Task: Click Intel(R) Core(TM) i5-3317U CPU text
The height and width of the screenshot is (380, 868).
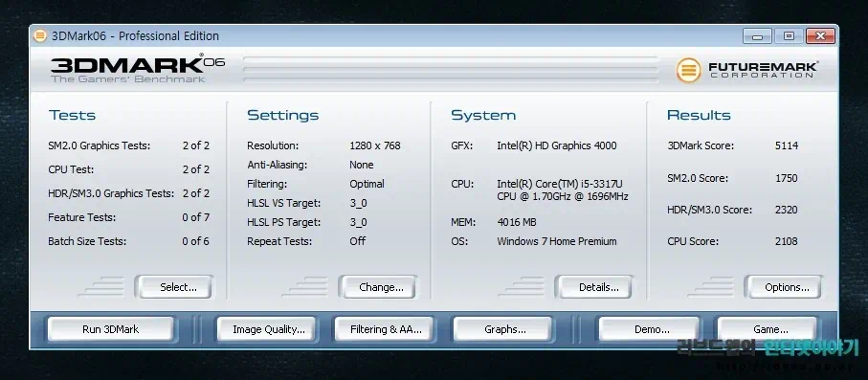Action: pyautogui.click(x=563, y=190)
